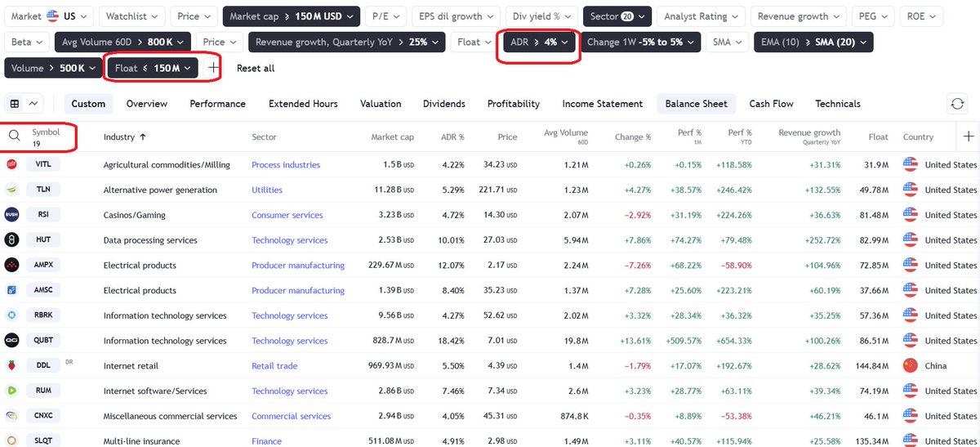Screen dimensions: 980x447
Task: Switch to the chart view line icon
Action: tap(33, 104)
